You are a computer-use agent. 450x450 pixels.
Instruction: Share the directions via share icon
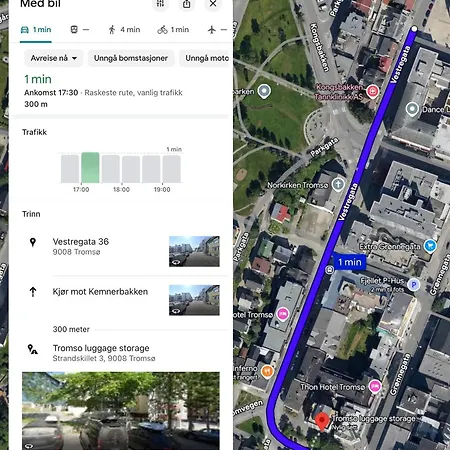click(x=187, y=4)
